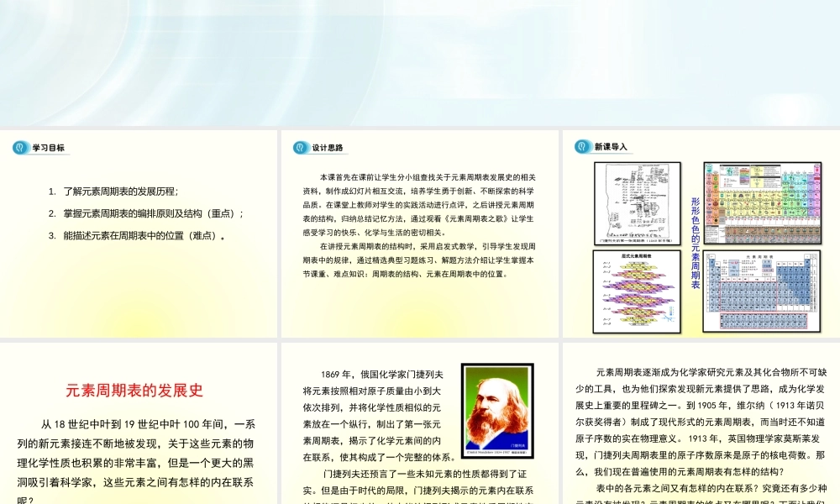Expand the 学习目标 section

46,146
